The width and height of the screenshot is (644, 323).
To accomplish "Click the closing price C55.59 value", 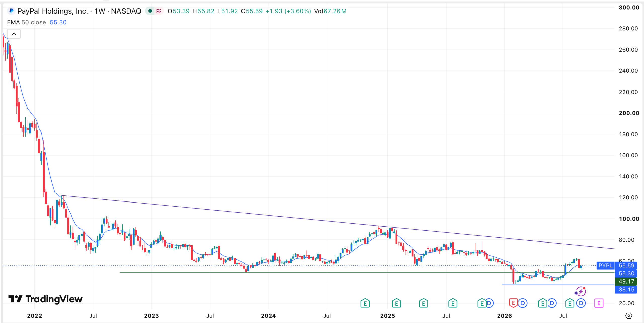I will coord(252,11).
